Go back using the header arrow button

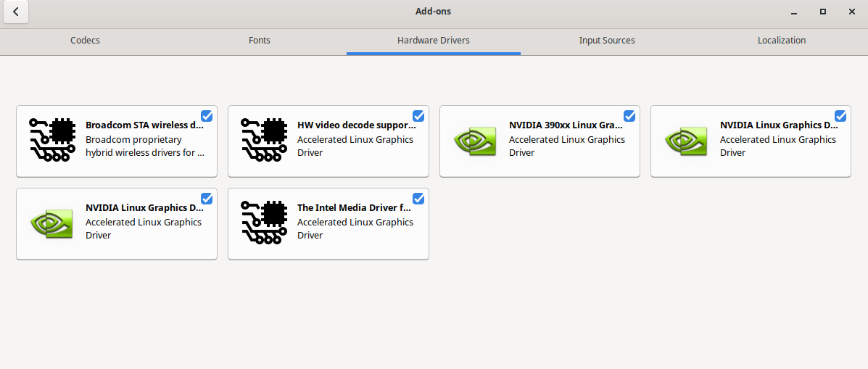pos(16,12)
